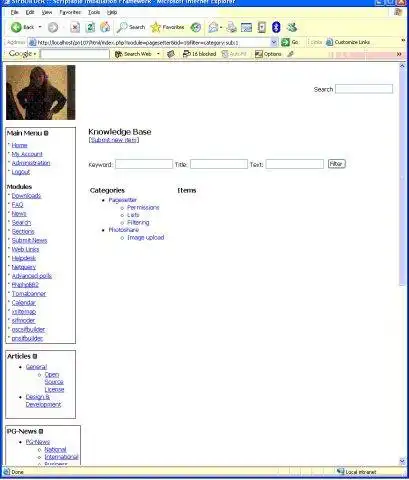The height and width of the screenshot is (480, 409).
Task: Click the Go button
Action: [290, 42]
